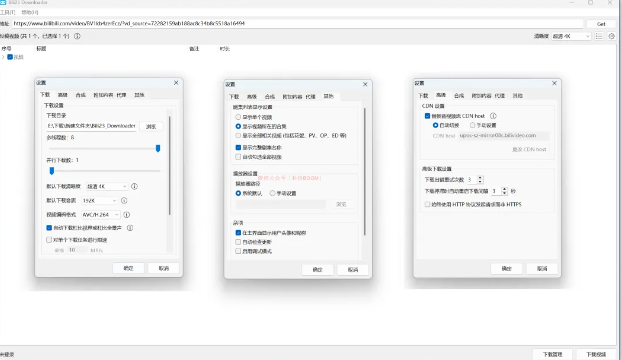Screen dimensions: 622x360
Task: Click the bilibili URL address field
Action: [x=298, y=24]
